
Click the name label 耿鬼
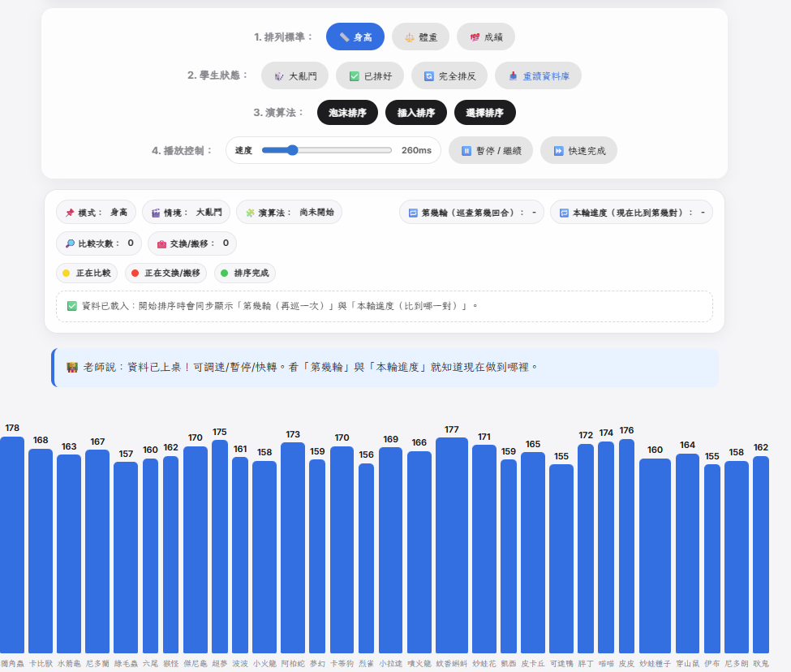(x=761, y=663)
